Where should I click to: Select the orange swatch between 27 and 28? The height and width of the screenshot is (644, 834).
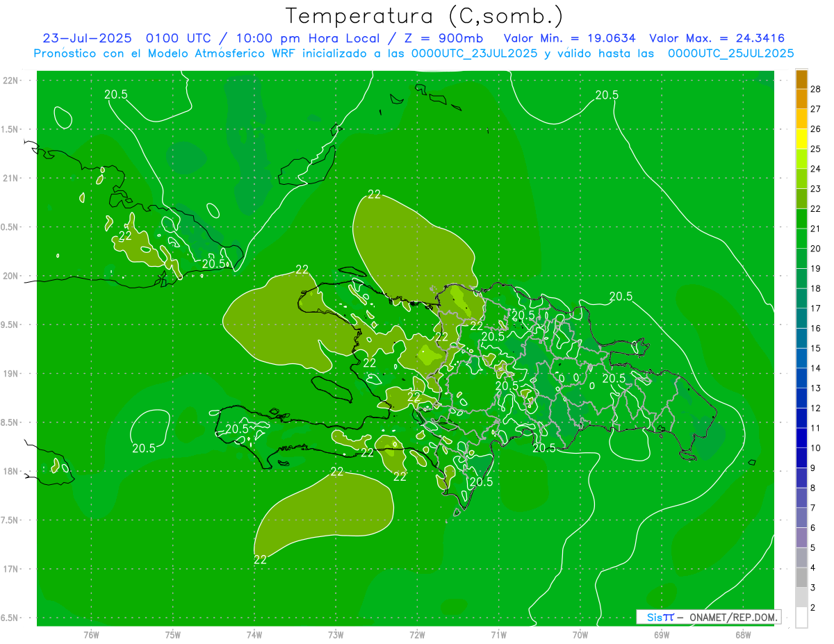[801, 98]
